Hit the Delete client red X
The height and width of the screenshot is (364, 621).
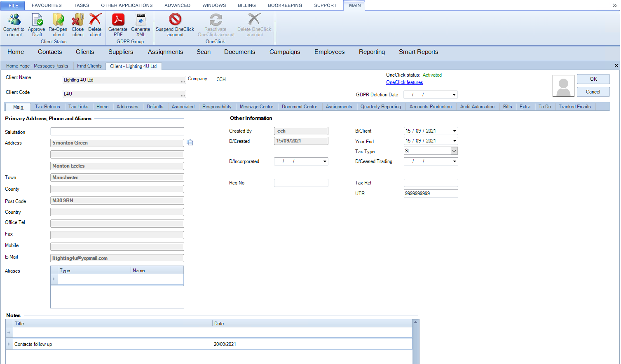95,19
